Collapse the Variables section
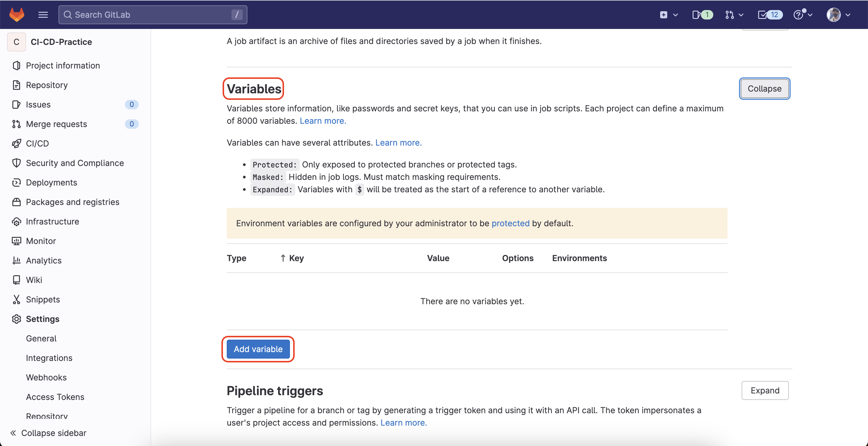This screenshot has height=446, width=868. coord(764,89)
